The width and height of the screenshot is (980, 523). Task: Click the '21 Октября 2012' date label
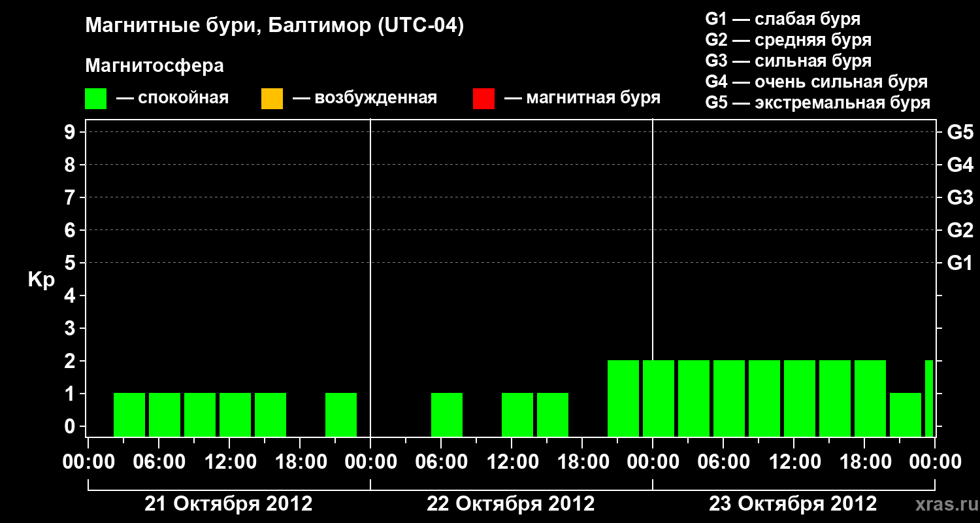[x=229, y=504]
